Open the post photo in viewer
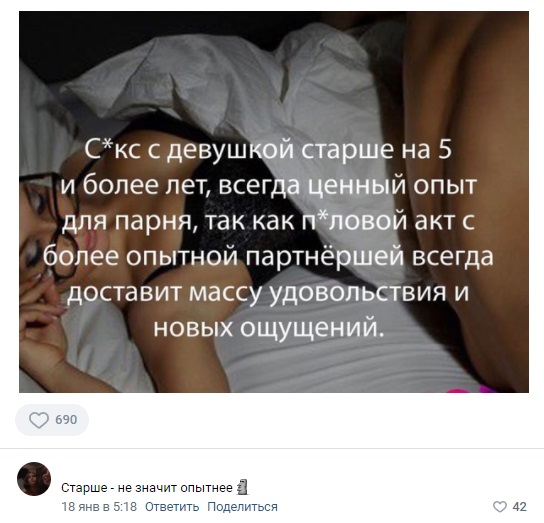Viewport: 544px width, 523px height. (x=274, y=202)
